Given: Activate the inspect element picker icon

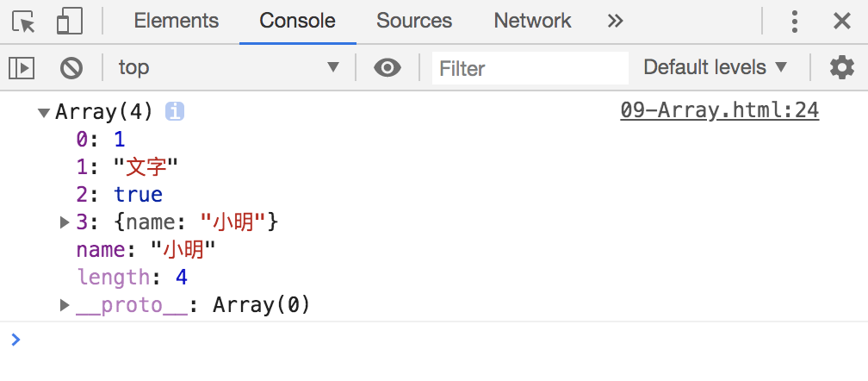Looking at the screenshot, I should point(23,22).
